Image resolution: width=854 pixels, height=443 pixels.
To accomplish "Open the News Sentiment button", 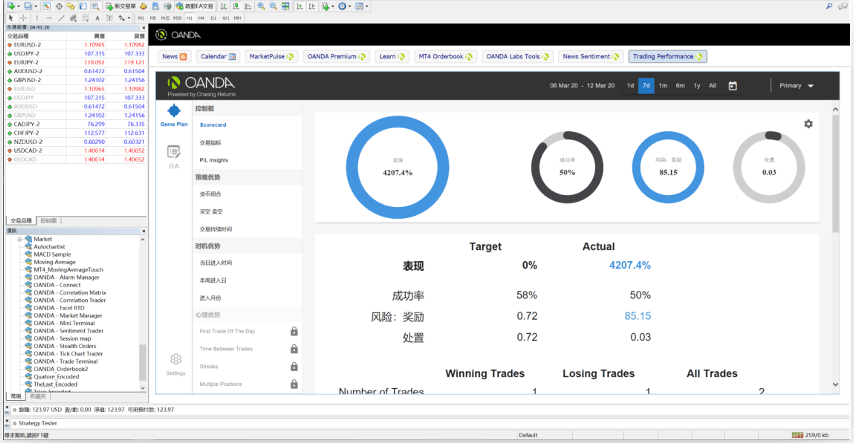I will coord(591,57).
